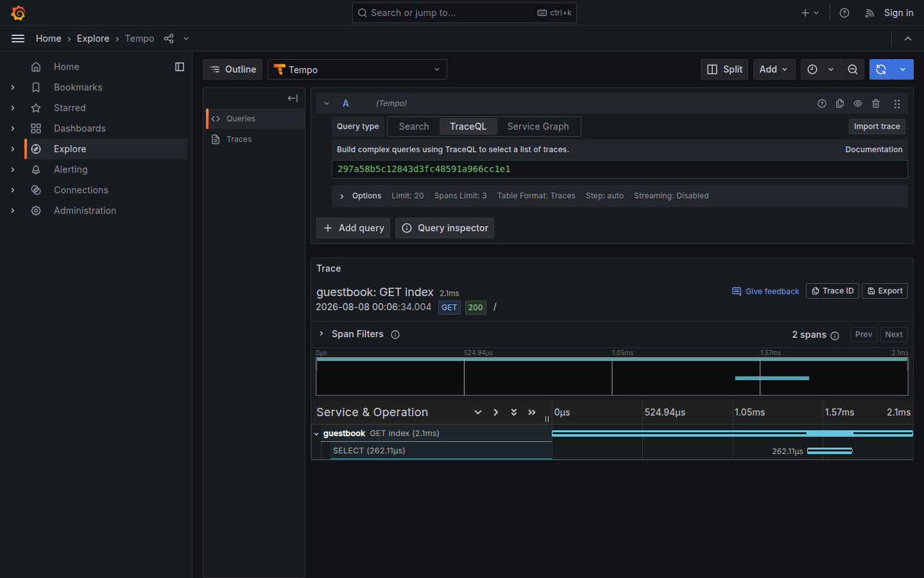Open Explore in side navigation

70,149
